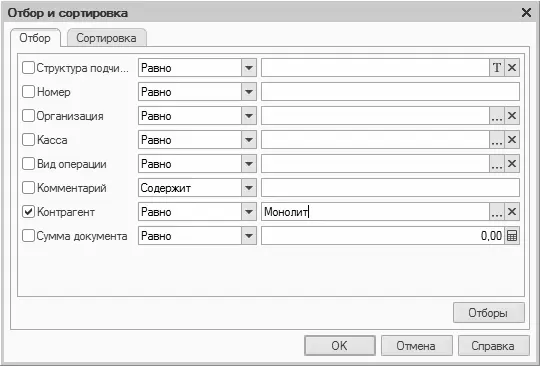This screenshot has height=366, width=540.
Task: Click into the Номер value input field
Action: click(390, 92)
